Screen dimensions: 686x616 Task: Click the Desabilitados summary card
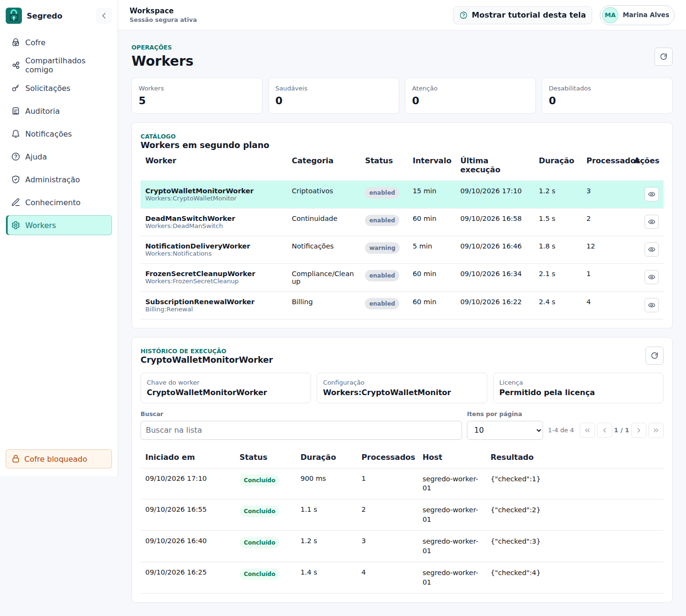607,96
